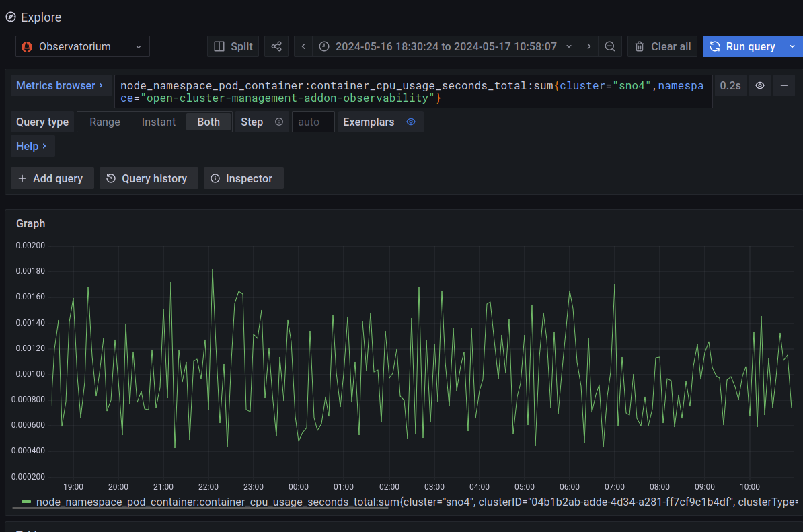Toggle the Exemplars eye switch

point(411,122)
